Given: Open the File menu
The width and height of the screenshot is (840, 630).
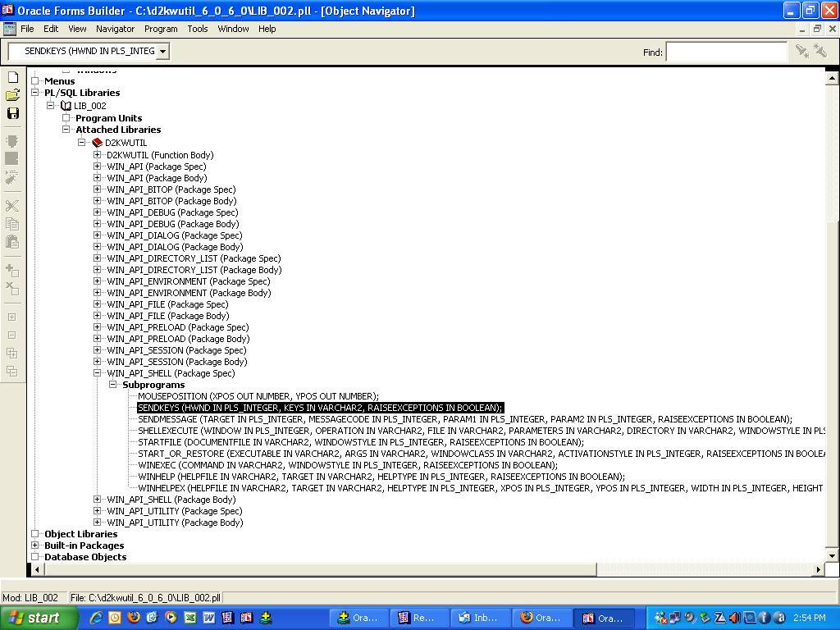Looking at the screenshot, I should click(x=27, y=29).
